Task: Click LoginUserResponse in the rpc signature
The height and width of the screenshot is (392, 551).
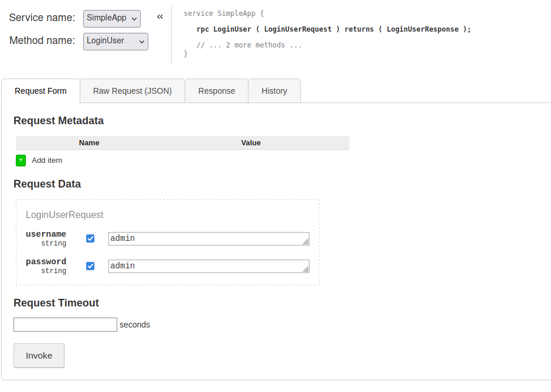Action: point(423,29)
